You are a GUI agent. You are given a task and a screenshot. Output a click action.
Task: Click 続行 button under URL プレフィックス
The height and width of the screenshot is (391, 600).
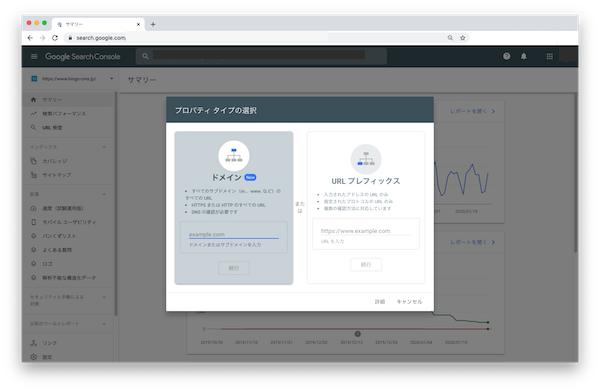click(366, 264)
